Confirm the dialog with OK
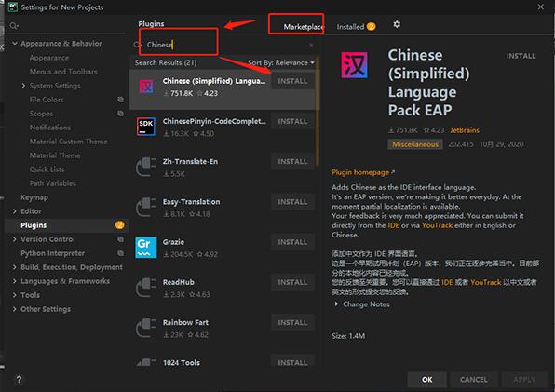 click(426, 379)
